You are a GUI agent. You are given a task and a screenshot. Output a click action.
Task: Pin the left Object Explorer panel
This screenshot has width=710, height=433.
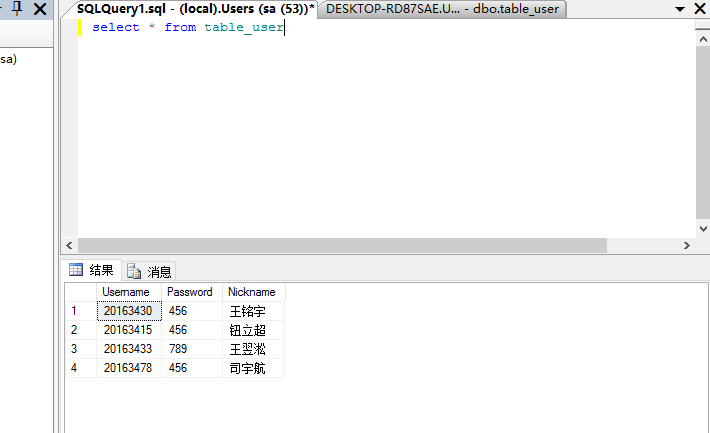coord(17,8)
